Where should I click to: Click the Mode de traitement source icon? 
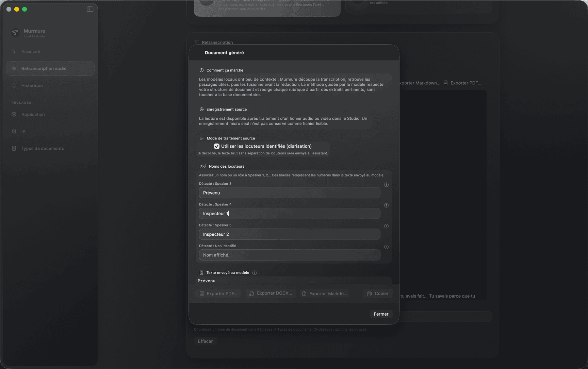(x=202, y=138)
